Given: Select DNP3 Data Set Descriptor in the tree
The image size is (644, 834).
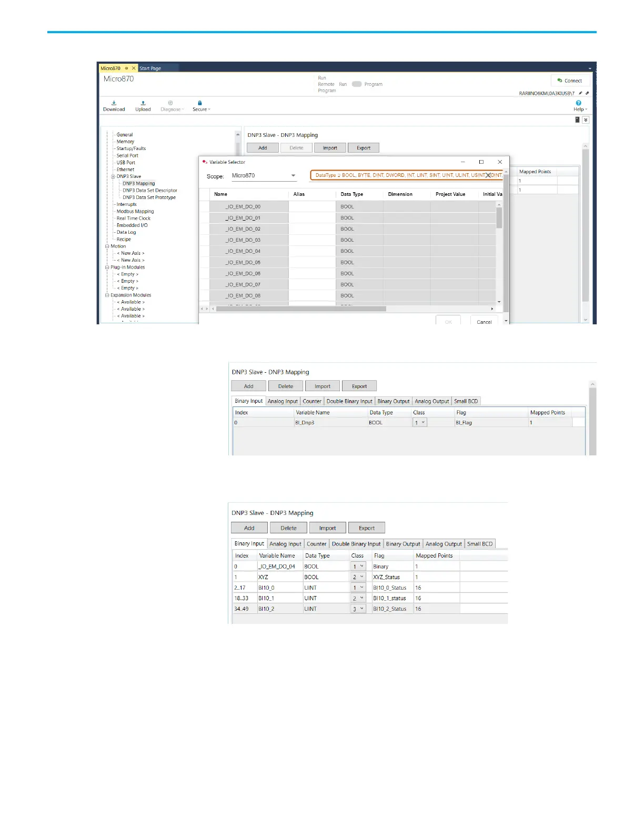Looking at the screenshot, I should (x=150, y=191).
